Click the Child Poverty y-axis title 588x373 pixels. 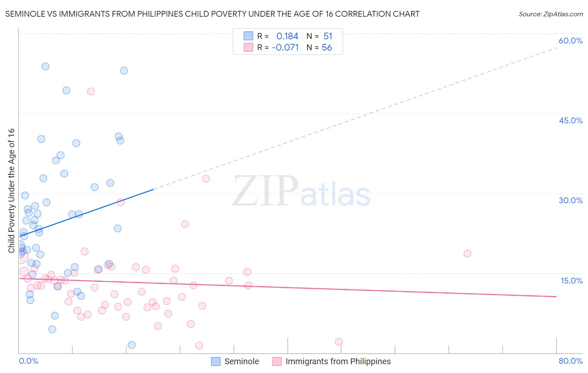[11, 191]
